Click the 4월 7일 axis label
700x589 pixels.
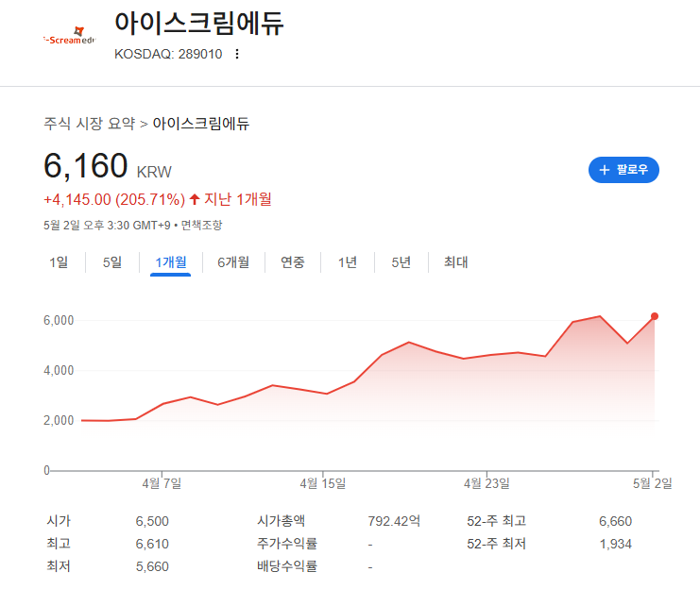(162, 483)
